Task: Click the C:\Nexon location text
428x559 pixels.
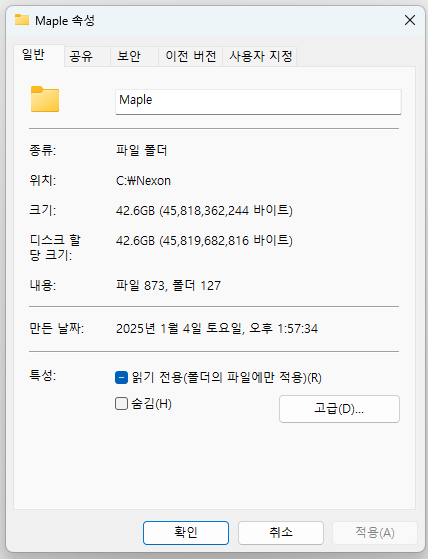Action: (x=143, y=181)
